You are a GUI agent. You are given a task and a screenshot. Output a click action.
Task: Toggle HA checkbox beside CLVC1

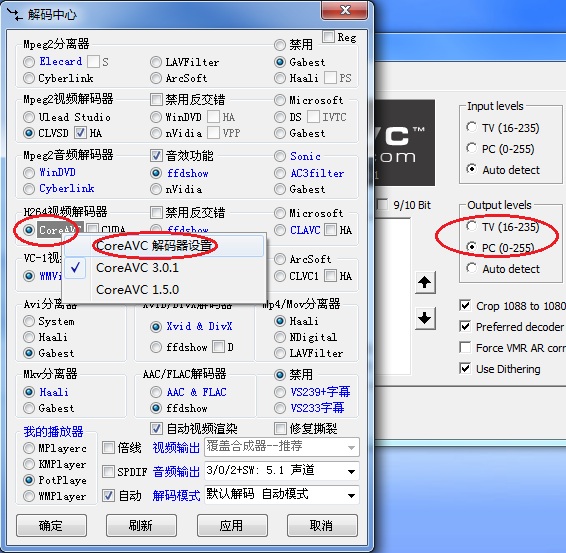point(330,276)
